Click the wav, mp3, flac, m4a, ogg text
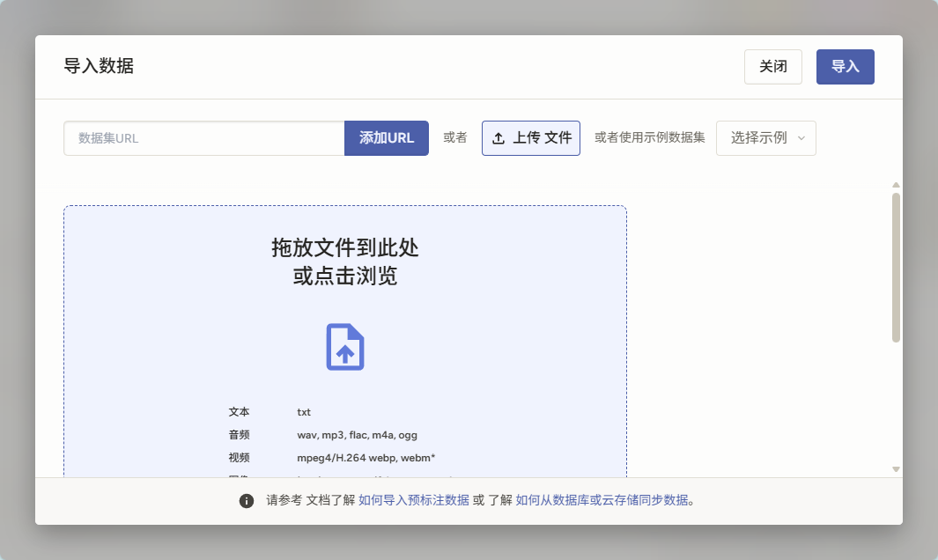 click(x=357, y=435)
